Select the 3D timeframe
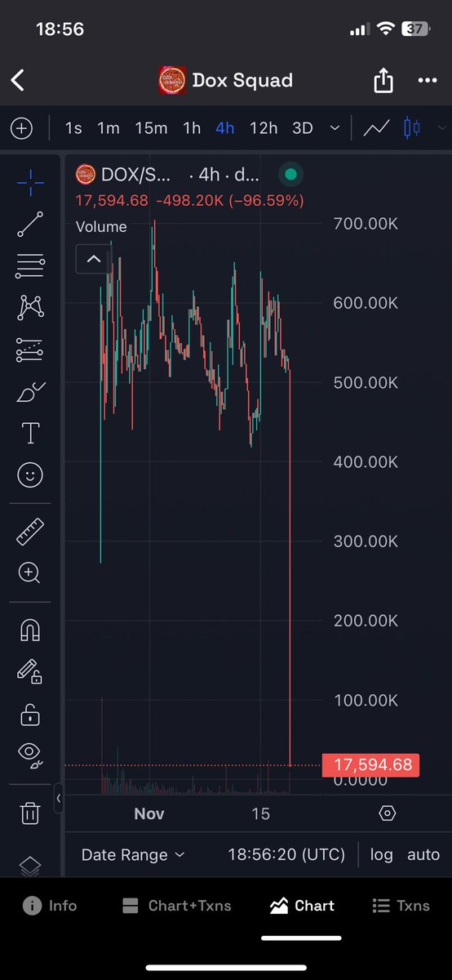Viewport: 452px width, 980px height. tap(303, 128)
